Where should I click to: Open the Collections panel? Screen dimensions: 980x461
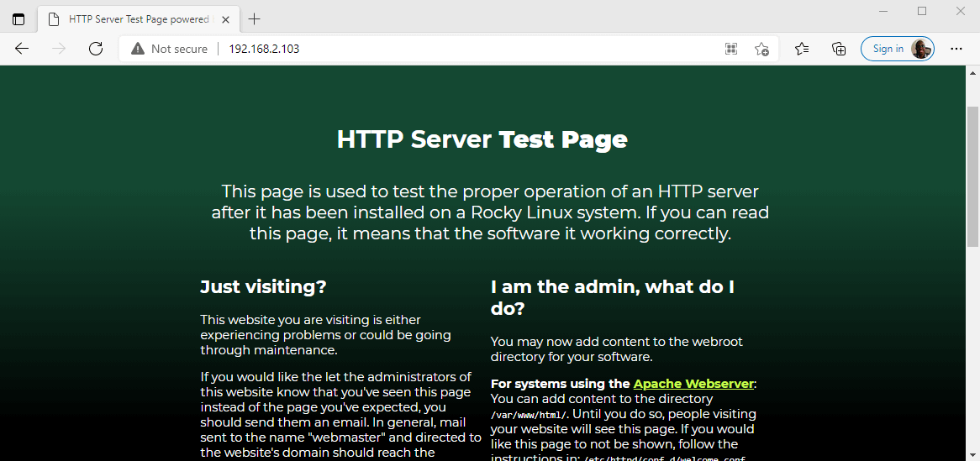pos(839,49)
